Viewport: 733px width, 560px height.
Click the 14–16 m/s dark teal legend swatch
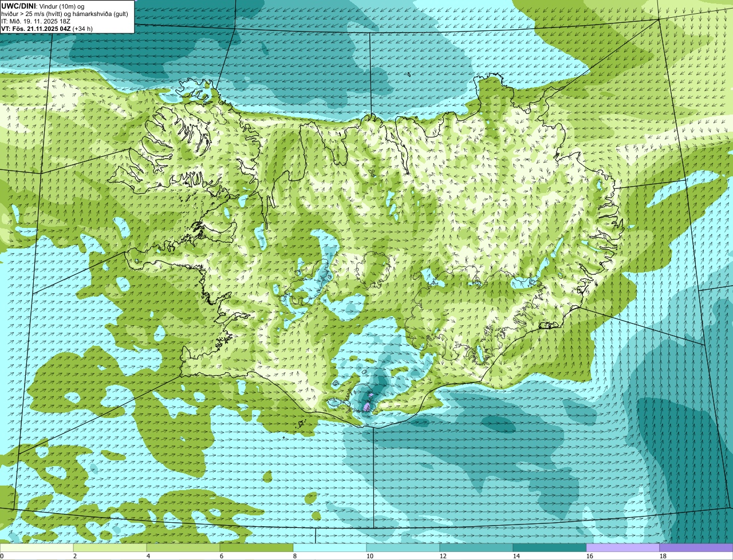[550, 548]
